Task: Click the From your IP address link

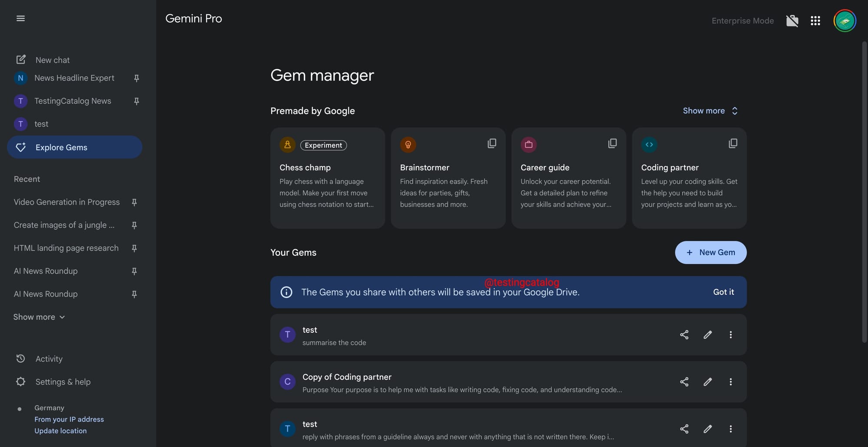Action: click(x=69, y=419)
